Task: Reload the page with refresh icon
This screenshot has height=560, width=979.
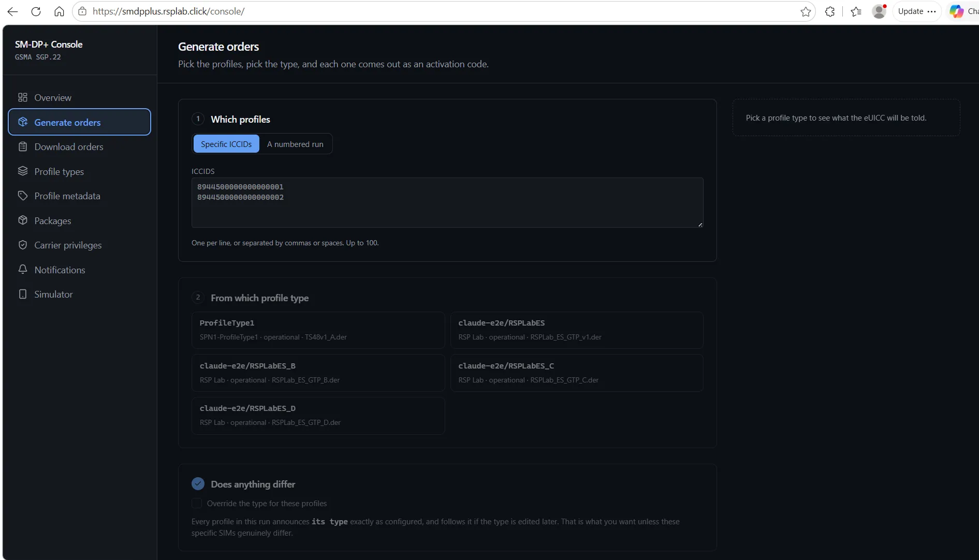Action: point(36,11)
